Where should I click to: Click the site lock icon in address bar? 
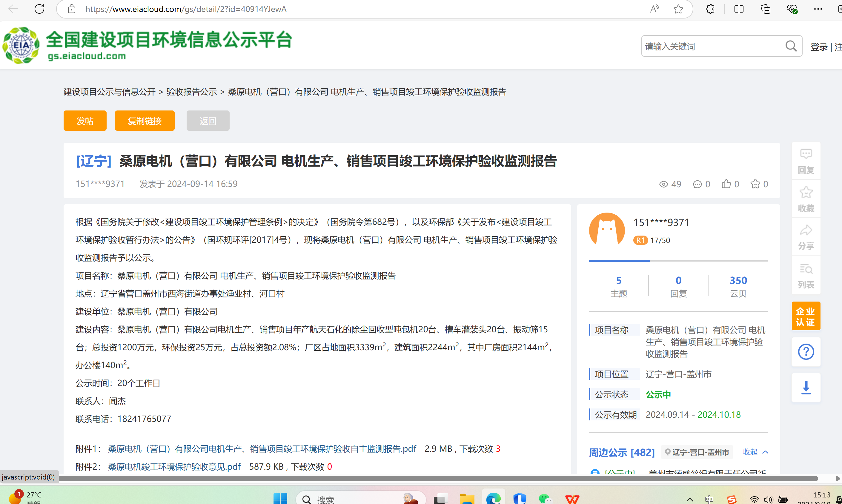pyautogui.click(x=71, y=9)
